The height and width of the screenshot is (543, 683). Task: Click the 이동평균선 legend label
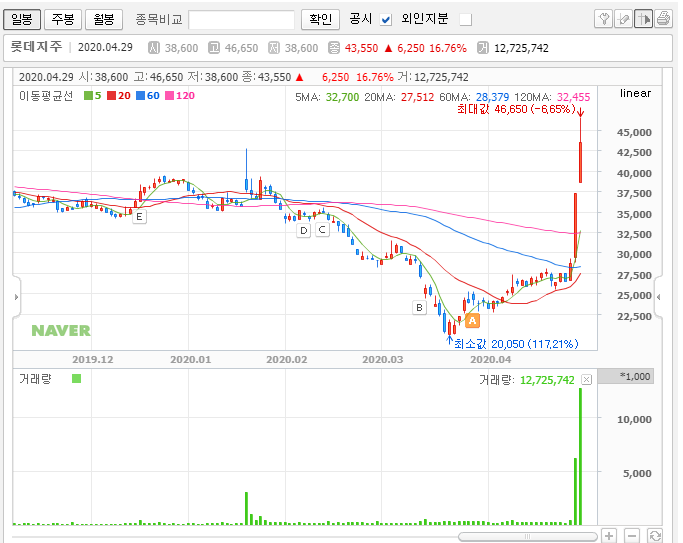tap(46, 96)
